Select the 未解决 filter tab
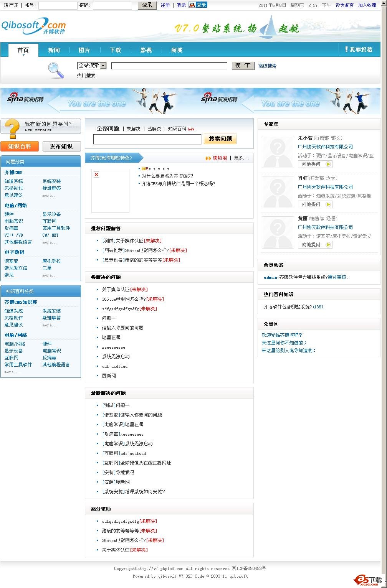 (133, 129)
